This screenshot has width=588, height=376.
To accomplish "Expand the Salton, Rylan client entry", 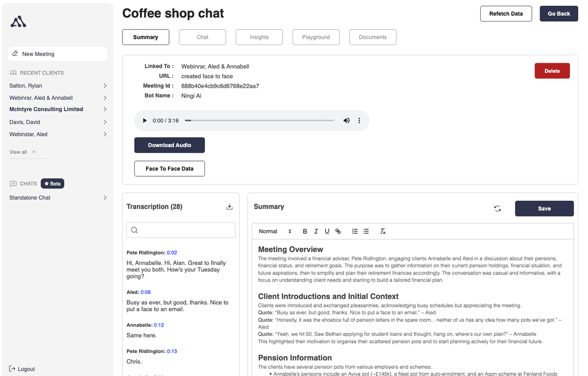I will [x=105, y=86].
